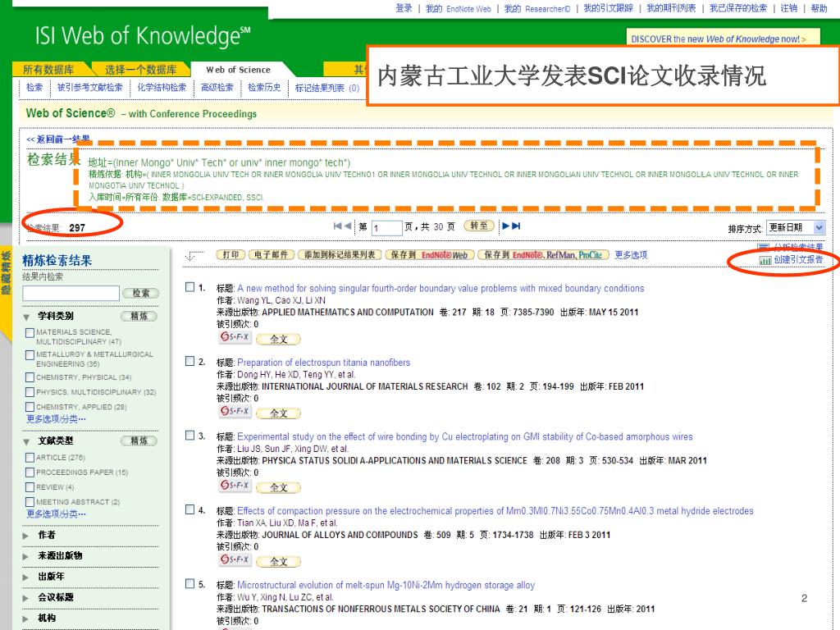Go to the first results page arrow
Viewport: 840px width, 630px height.
[337, 226]
